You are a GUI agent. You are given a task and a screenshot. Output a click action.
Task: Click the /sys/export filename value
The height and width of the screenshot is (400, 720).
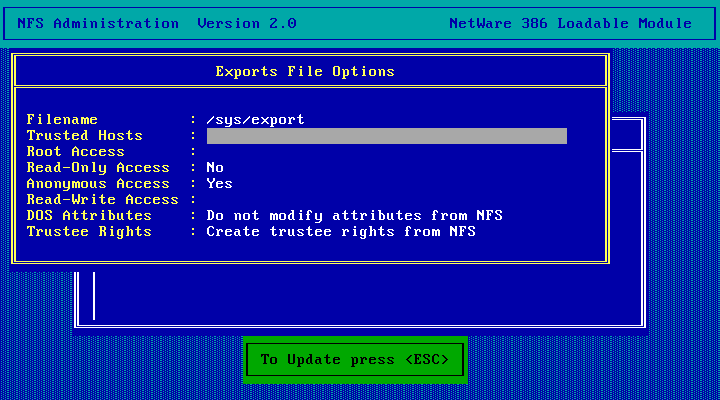[x=255, y=120]
